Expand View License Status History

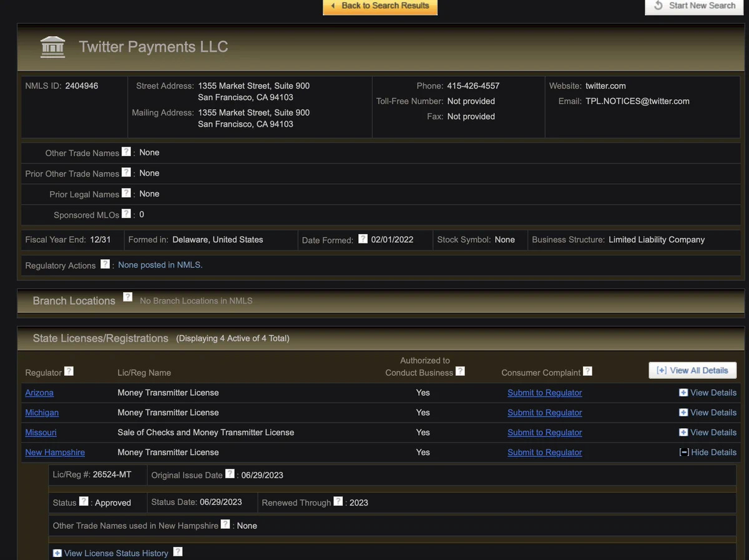111,553
